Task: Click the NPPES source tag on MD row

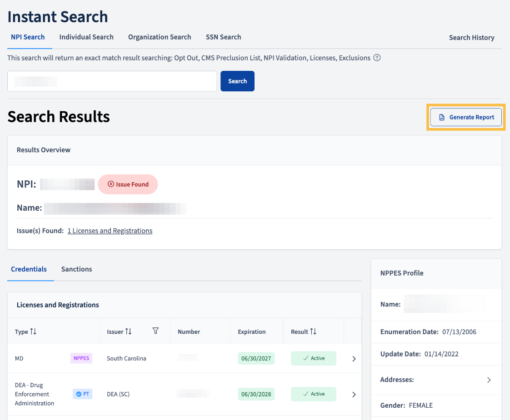Action: point(81,358)
